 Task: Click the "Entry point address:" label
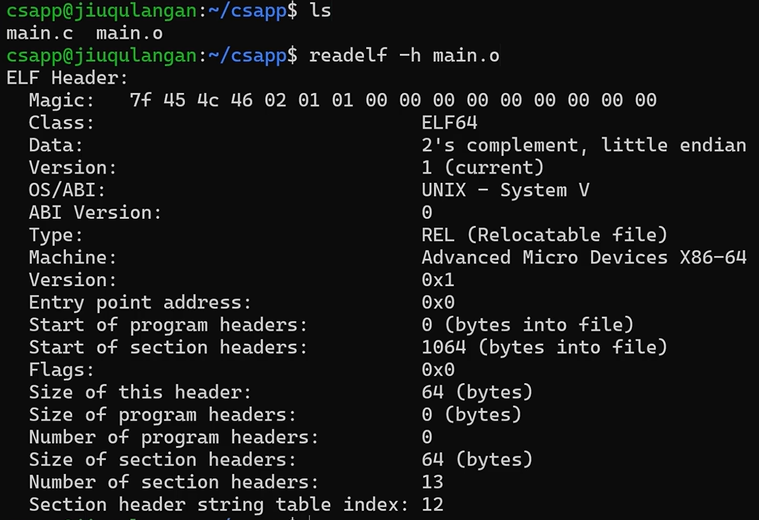tap(140, 302)
